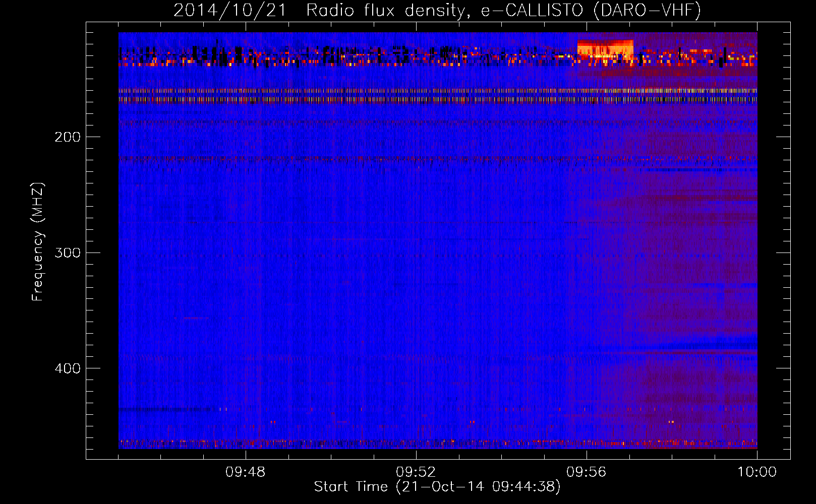Screen dimensions: 816x504
Task: Select the Frequency (MHZ) axis label
Action: 38,241
